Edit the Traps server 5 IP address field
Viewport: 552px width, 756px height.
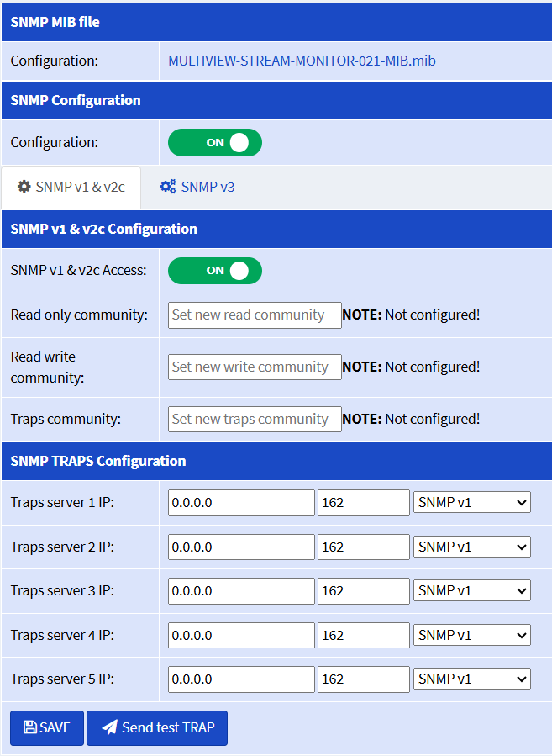241,679
